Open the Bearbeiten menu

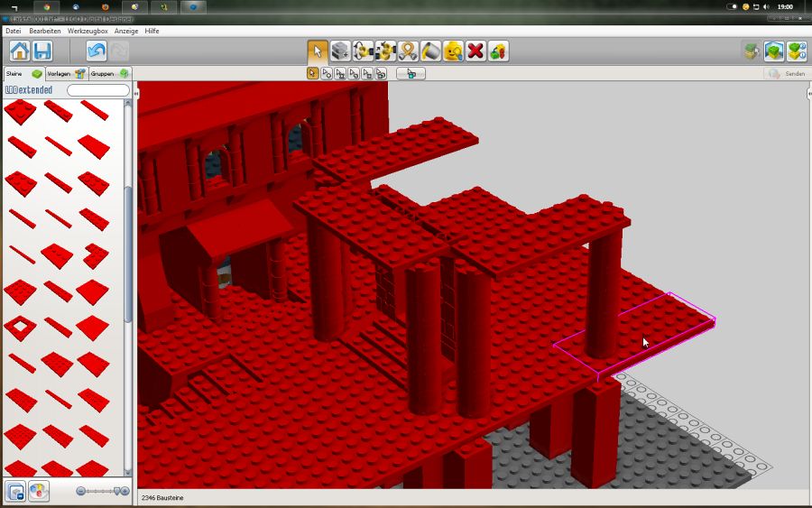click(44, 31)
